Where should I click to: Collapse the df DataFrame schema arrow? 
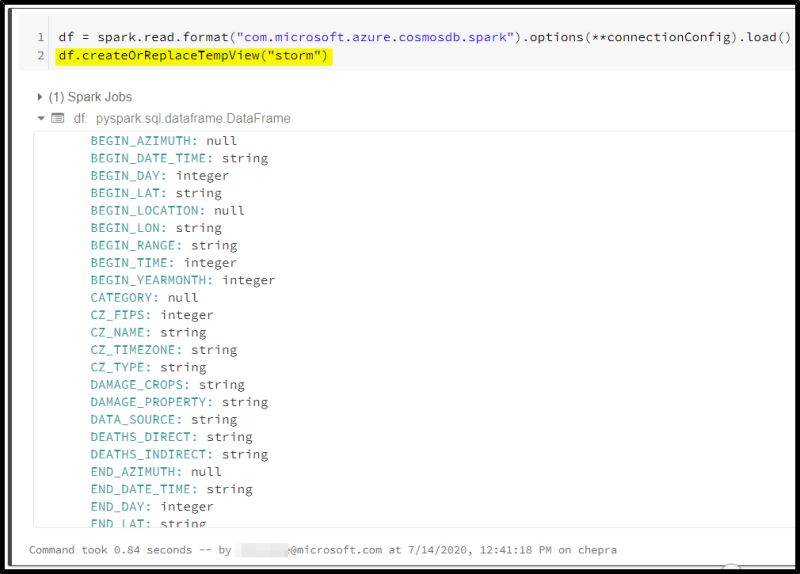(41, 118)
